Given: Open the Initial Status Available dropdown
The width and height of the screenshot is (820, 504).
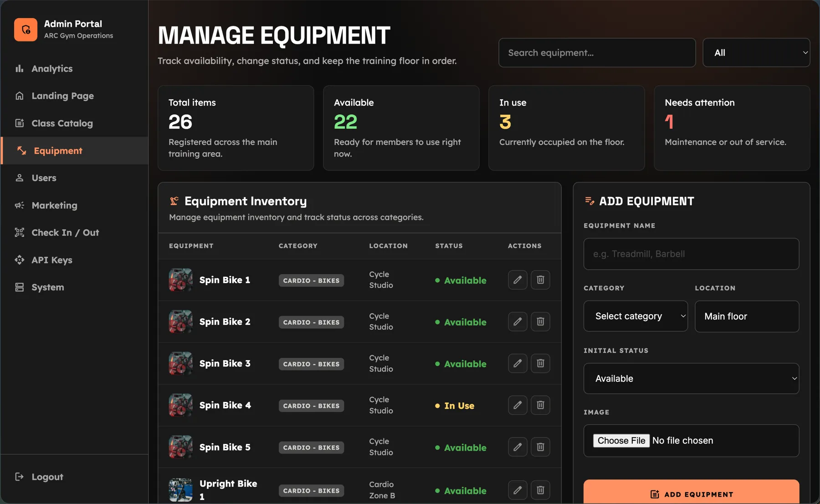Looking at the screenshot, I should (x=691, y=378).
